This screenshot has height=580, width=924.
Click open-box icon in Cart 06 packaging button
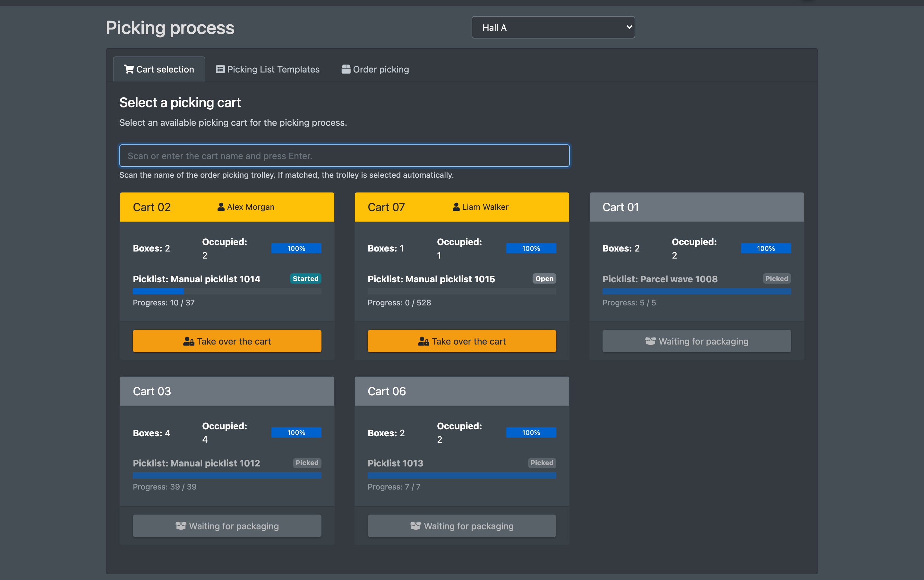point(416,525)
